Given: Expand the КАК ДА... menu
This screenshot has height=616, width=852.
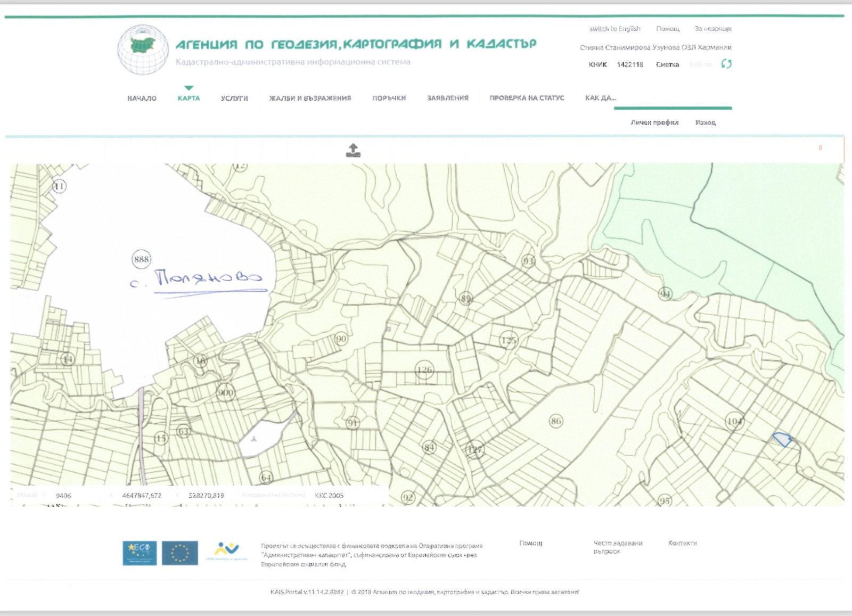Looking at the screenshot, I should [600, 98].
